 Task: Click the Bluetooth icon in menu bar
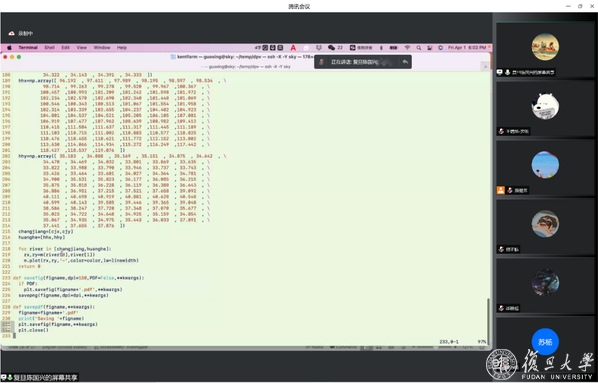point(381,48)
